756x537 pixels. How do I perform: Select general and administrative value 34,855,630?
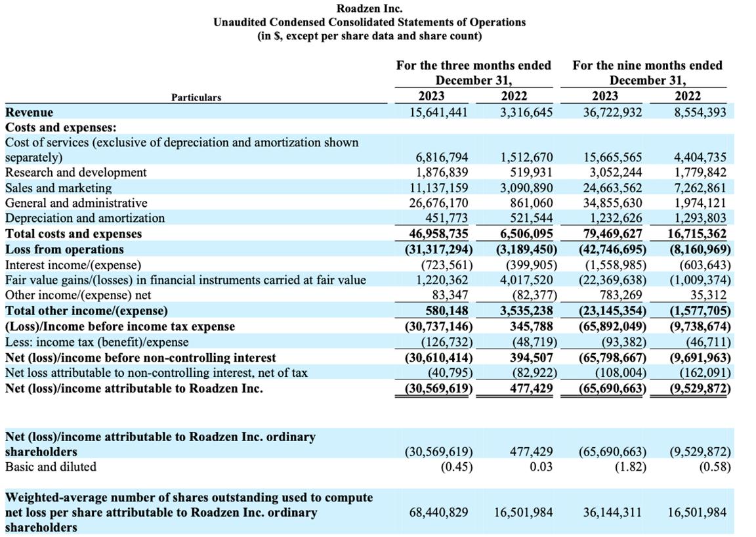click(x=613, y=203)
